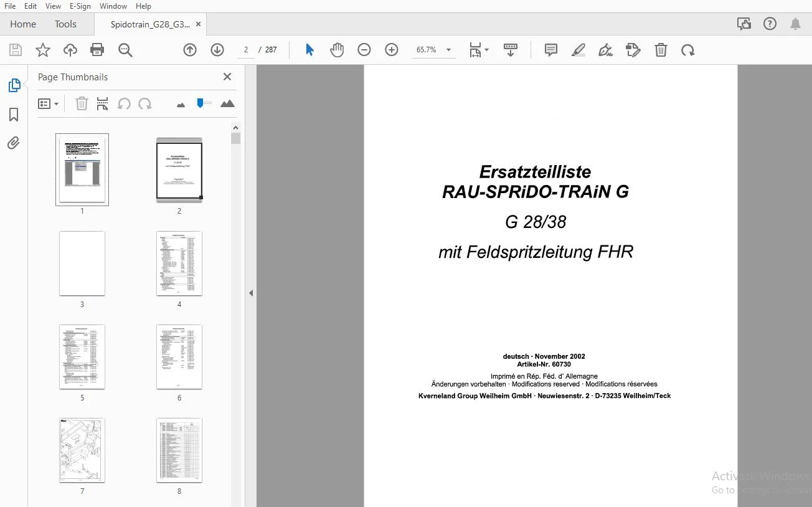Image resolution: width=812 pixels, height=507 pixels.
Task: Go to next page with down arrow
Action: (x=217, y=50)
